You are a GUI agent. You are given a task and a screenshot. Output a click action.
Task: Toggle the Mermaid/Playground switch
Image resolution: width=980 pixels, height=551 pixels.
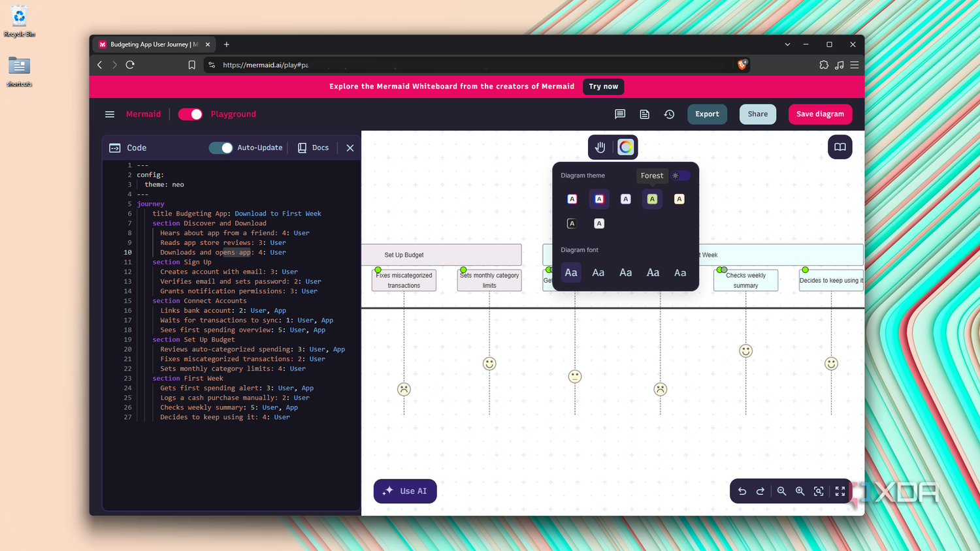click(x=190, y=114)
